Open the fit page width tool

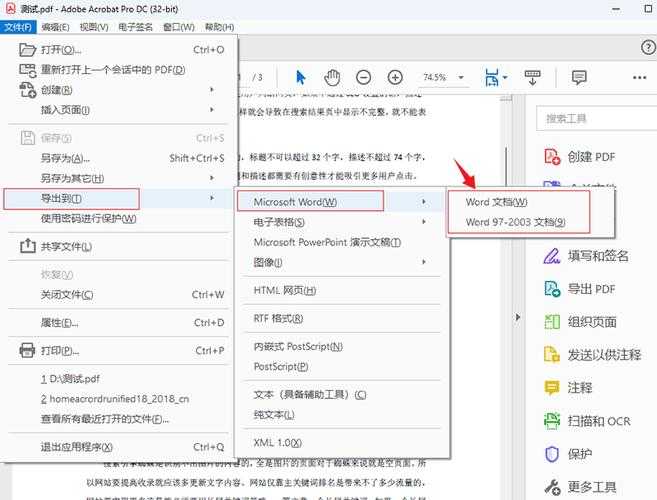[492, 78]
